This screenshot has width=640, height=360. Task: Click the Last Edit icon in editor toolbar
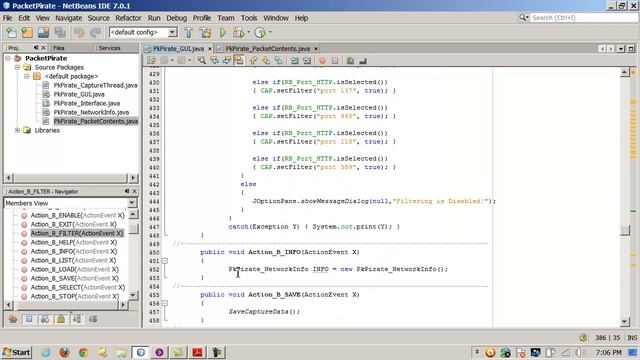click(x=151, y=60)
